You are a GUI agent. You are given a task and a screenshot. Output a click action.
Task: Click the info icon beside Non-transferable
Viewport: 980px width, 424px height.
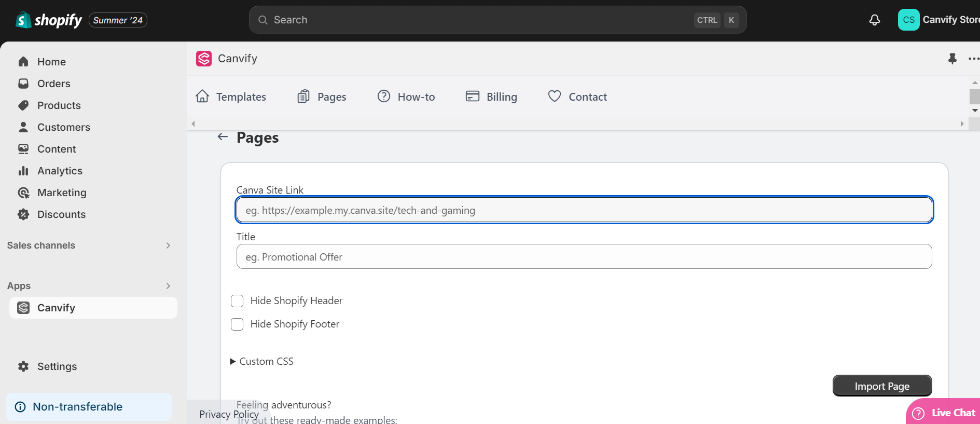[20, 407]
